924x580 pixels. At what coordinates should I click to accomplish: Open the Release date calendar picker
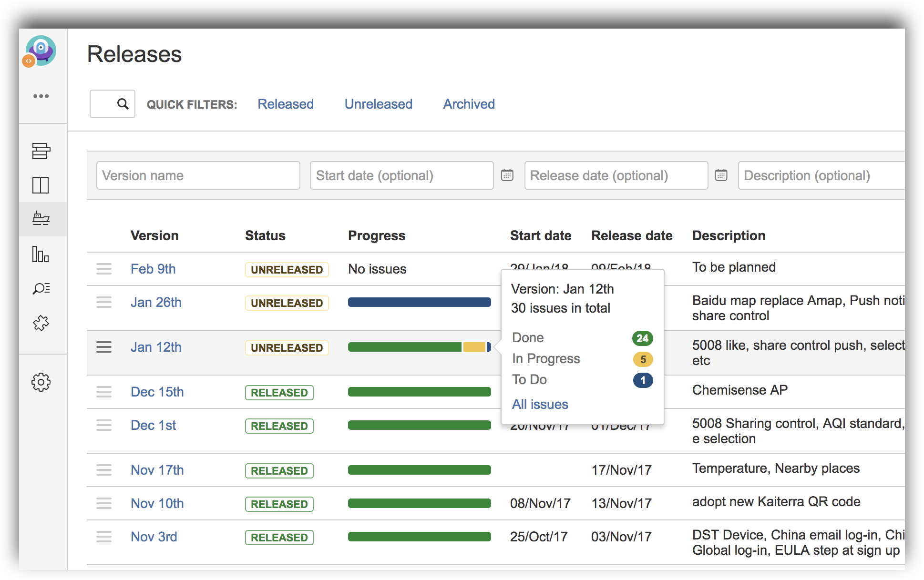[721, 175]
